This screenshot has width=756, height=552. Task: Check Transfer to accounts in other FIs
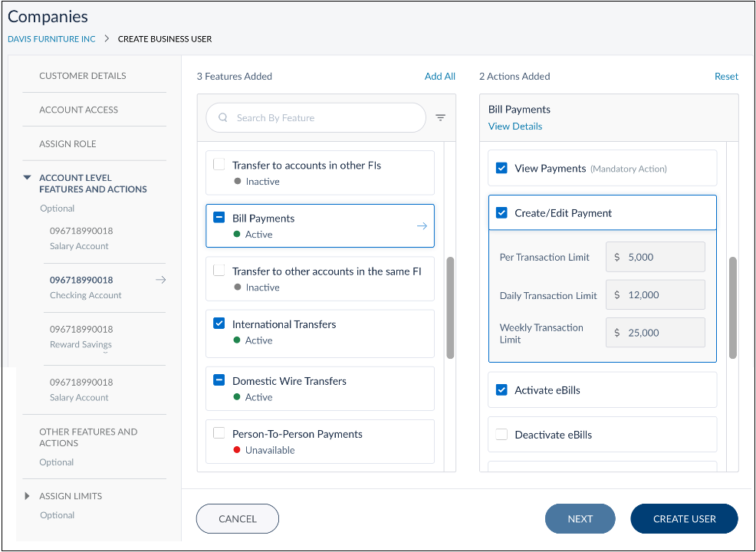coord(219,165)
